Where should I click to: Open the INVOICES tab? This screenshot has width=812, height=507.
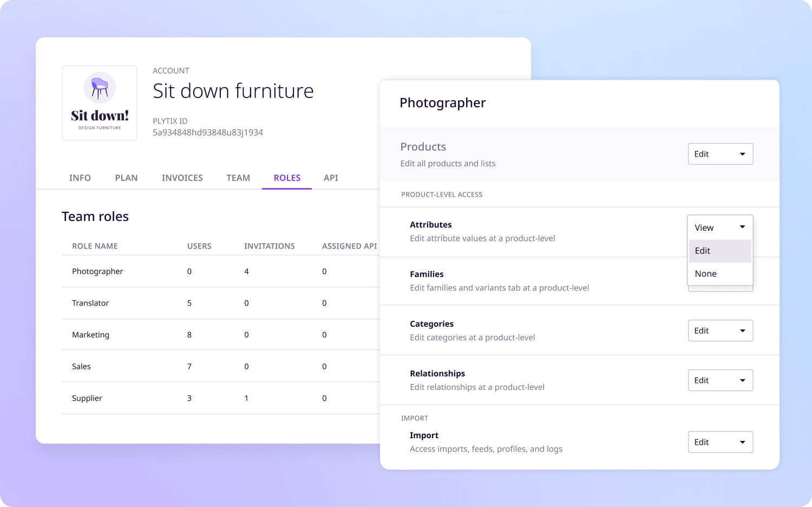(x=182, y=178)
